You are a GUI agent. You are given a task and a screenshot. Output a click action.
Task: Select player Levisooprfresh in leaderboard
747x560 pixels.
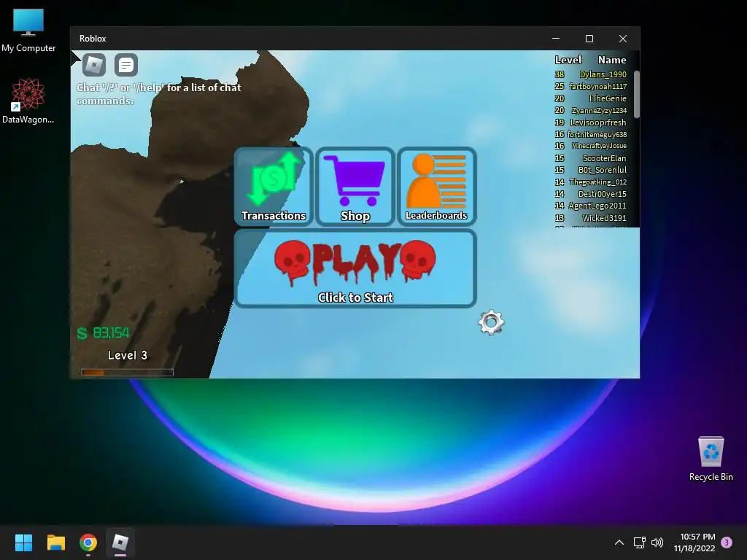click(598, 122)
